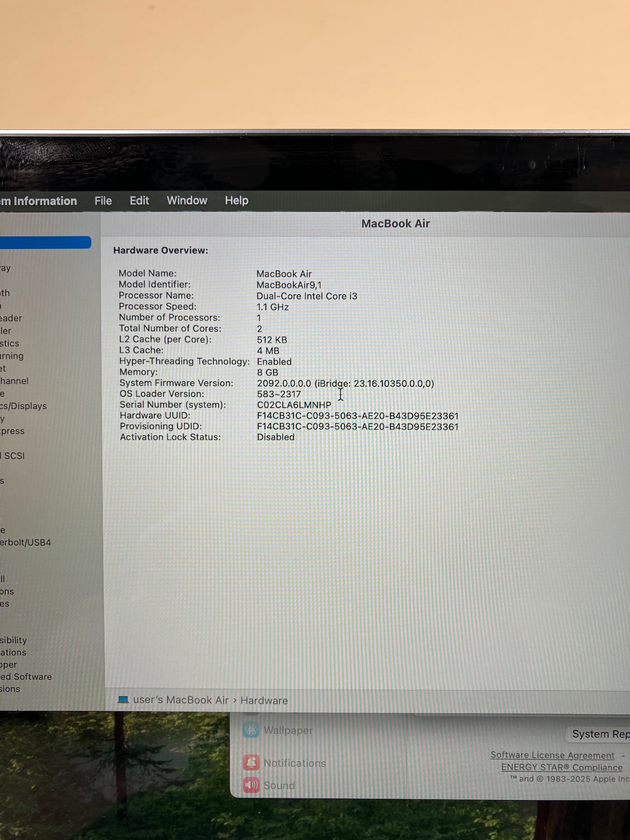This screenshot has width=630, height=840.
Task: Click user's MacBook Air in path bar
Action: coord(181,700)
